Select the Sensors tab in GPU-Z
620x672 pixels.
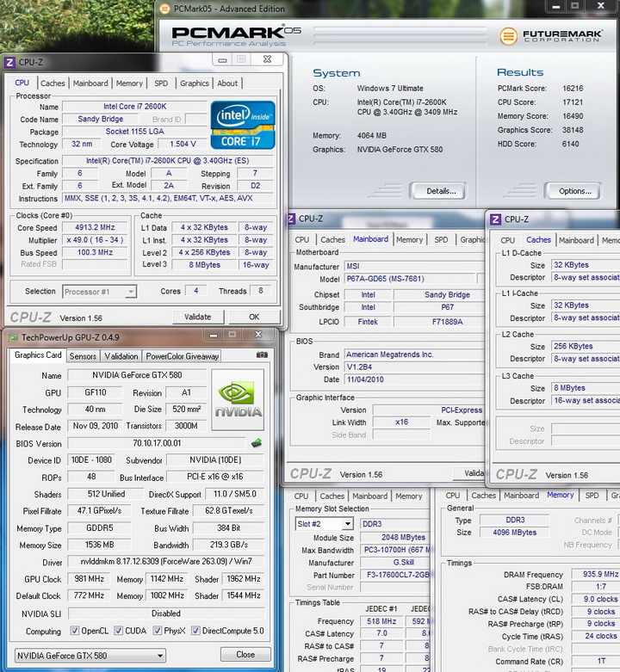point(83,356)
